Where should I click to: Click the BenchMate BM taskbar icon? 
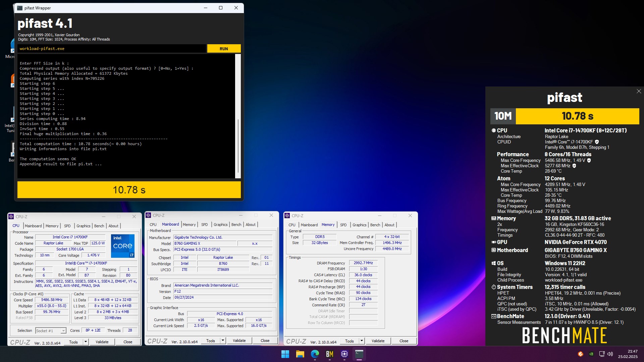point(329,354)
